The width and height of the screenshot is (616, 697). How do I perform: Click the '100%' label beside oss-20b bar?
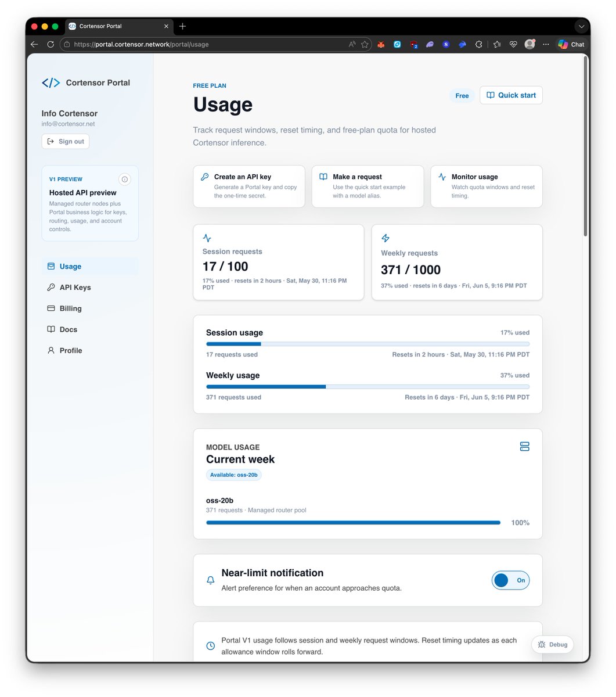point(520,523)
